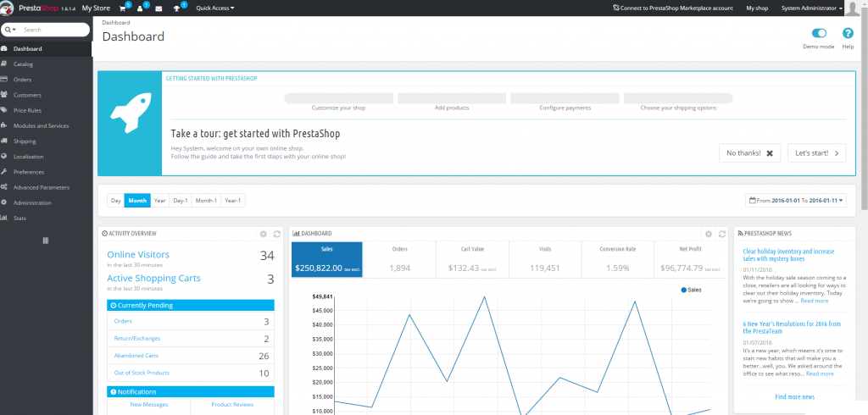The width and height of the screenshot is (868, 415).
Task: Open Activity Overview settings gear
Action: pos(264,234)
